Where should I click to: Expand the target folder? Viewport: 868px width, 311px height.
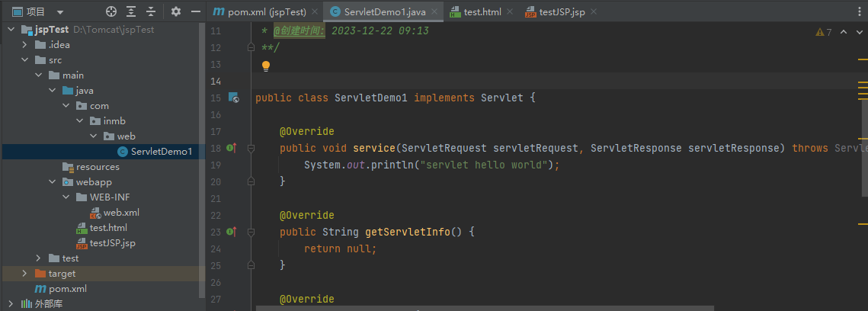tap(24, 274)
